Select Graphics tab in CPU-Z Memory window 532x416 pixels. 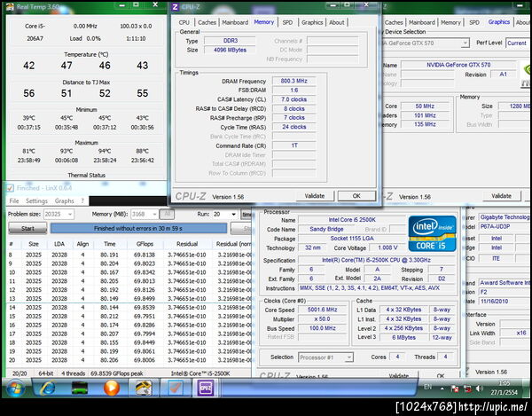point(312,22)
